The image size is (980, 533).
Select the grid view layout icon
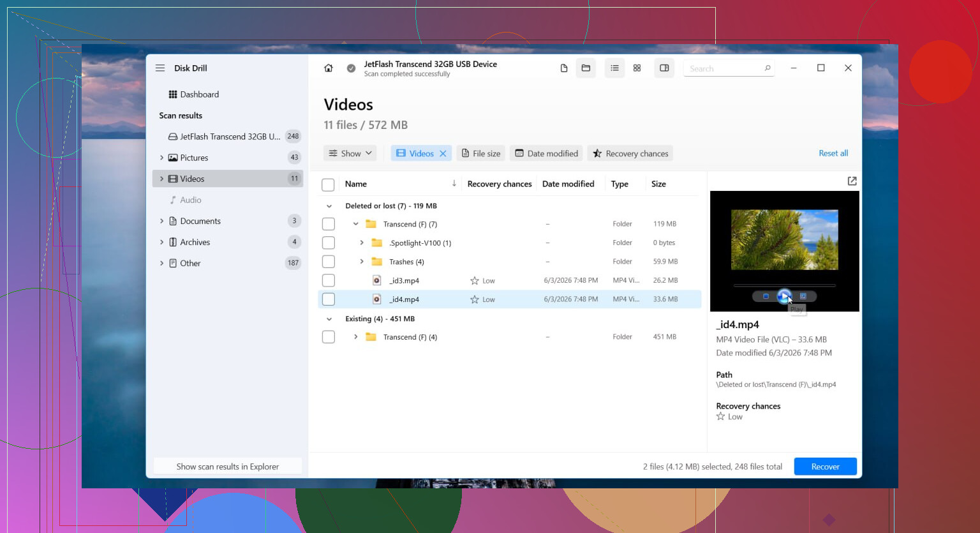point(637,68)
